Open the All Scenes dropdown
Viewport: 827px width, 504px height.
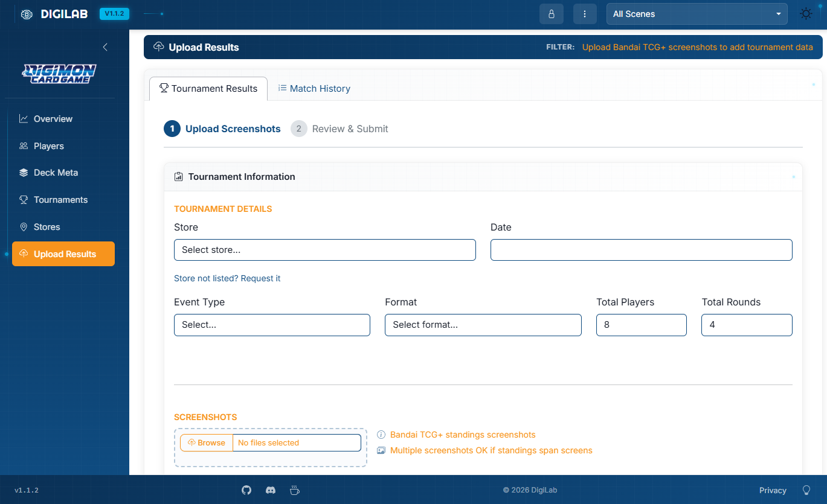[x=697, y=14]
